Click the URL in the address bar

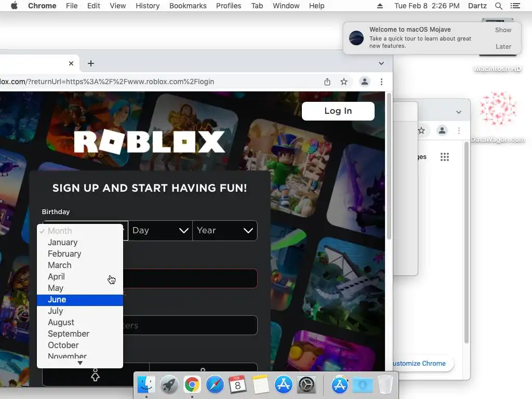click(x=107, y=82)
